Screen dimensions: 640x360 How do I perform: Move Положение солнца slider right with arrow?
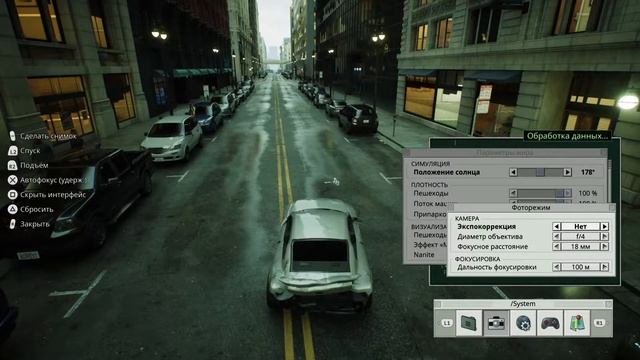click(x=567, y=172)
